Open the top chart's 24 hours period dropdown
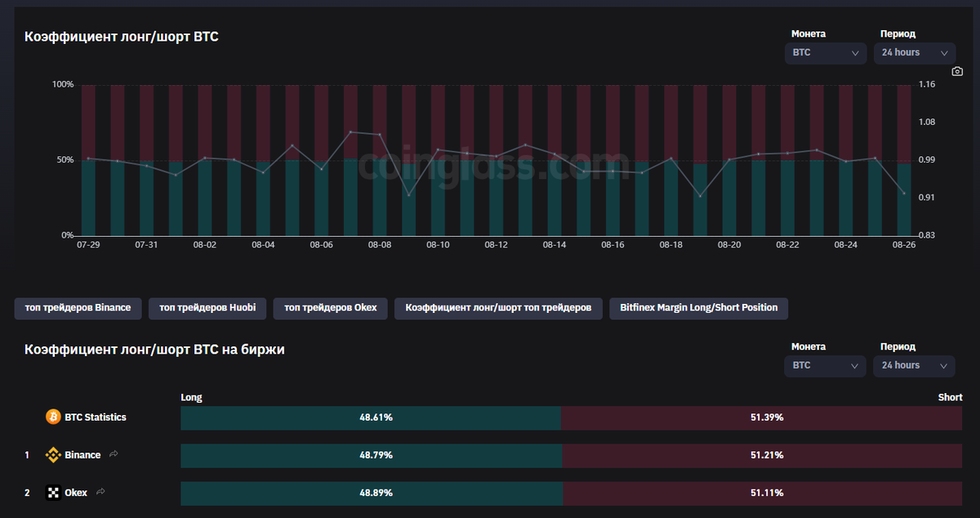Screen dimensions: 980x518 (915, 53)
